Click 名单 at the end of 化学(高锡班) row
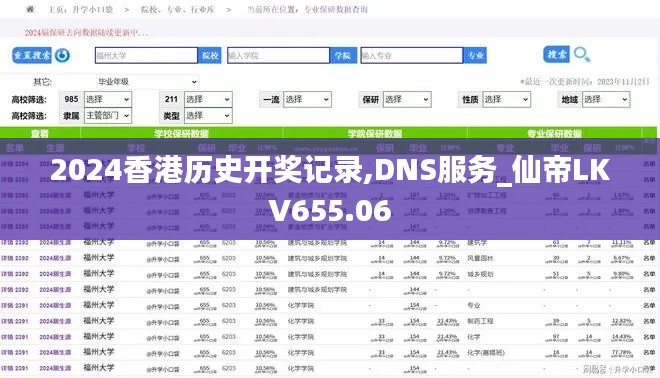660x378 pixels. [x=649, y=353]
